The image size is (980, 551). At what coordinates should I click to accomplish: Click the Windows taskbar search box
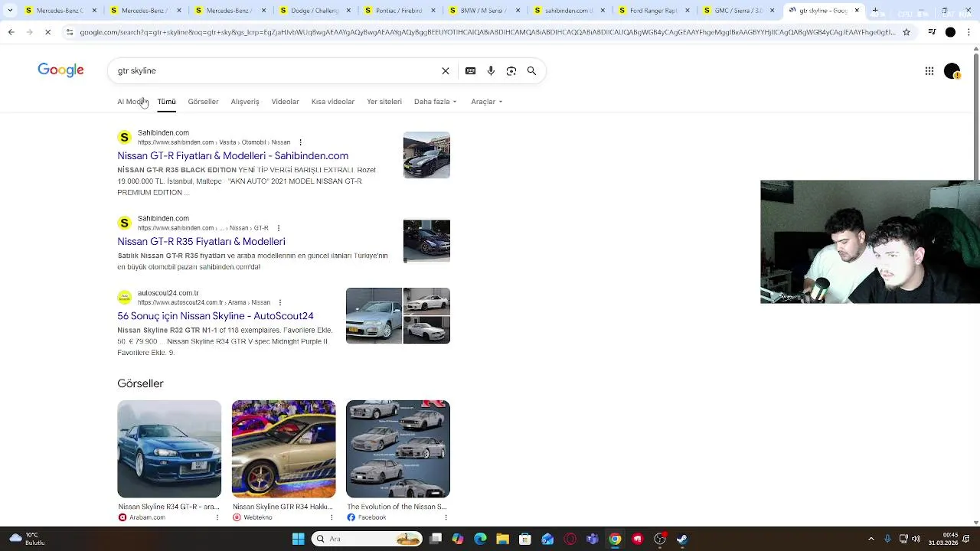(x=367, y=539)
